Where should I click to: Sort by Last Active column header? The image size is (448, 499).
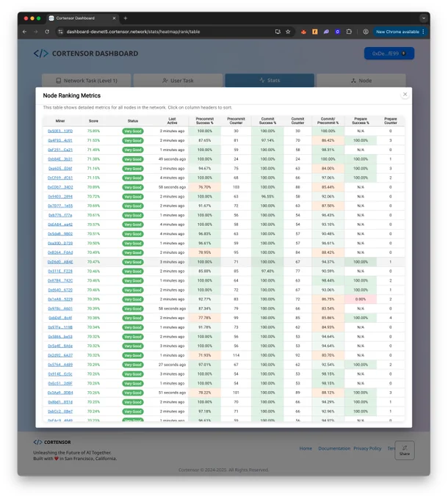click(173, 121)
